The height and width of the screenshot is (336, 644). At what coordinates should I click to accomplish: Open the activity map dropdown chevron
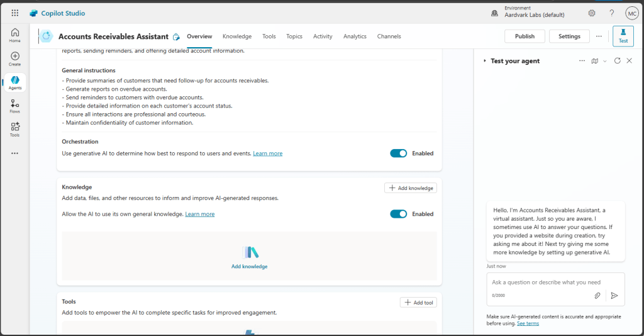(x=604, y=61)
